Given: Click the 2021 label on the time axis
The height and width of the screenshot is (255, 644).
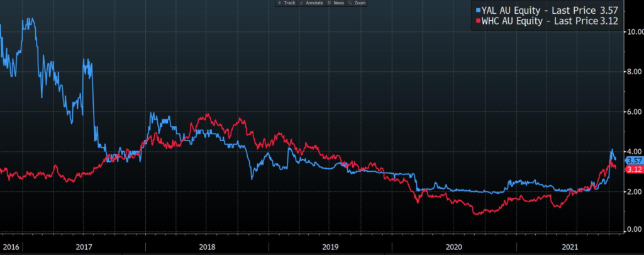Looking at the screenshot, I should (570, 247).
